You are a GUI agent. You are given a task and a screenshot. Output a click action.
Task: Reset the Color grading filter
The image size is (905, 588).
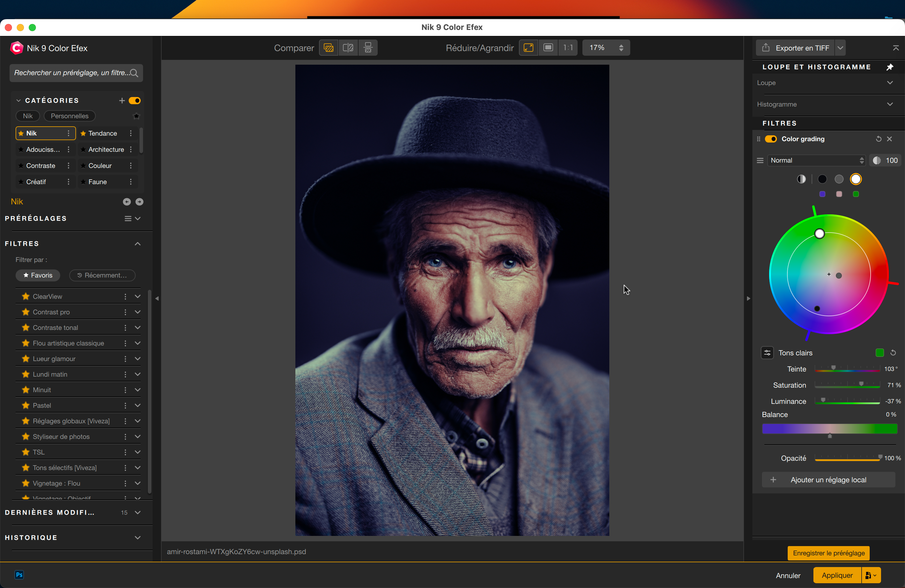[878, 139]
